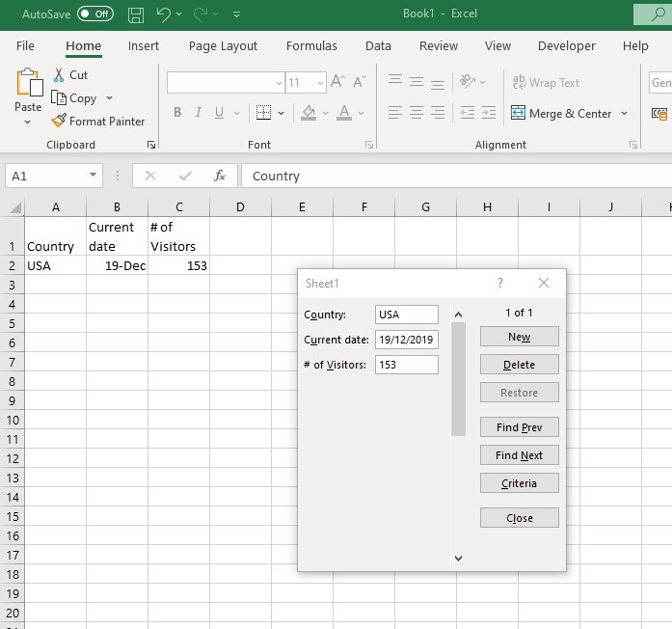Open the Clipboard dialog launcher

(x=150, y=145)
